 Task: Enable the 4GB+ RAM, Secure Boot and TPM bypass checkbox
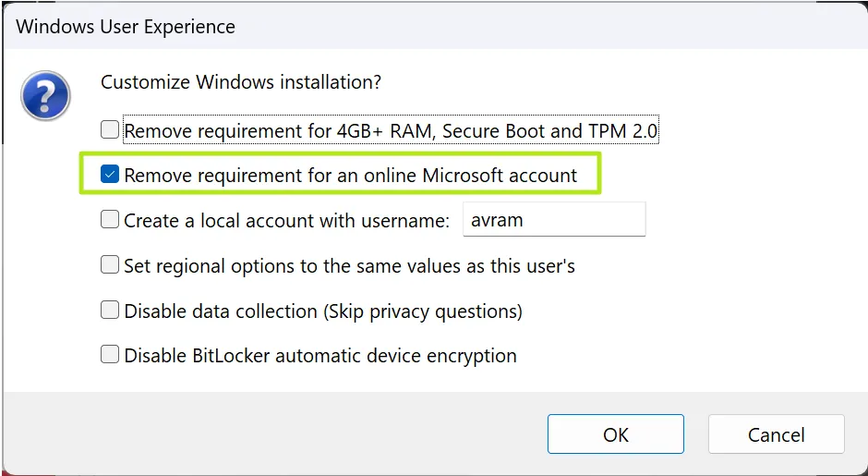(x=110, y=130)
